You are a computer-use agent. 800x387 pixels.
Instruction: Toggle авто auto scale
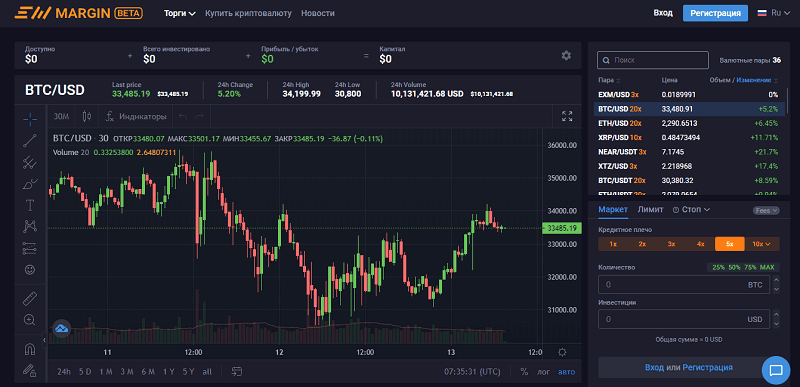pos(566,372)
